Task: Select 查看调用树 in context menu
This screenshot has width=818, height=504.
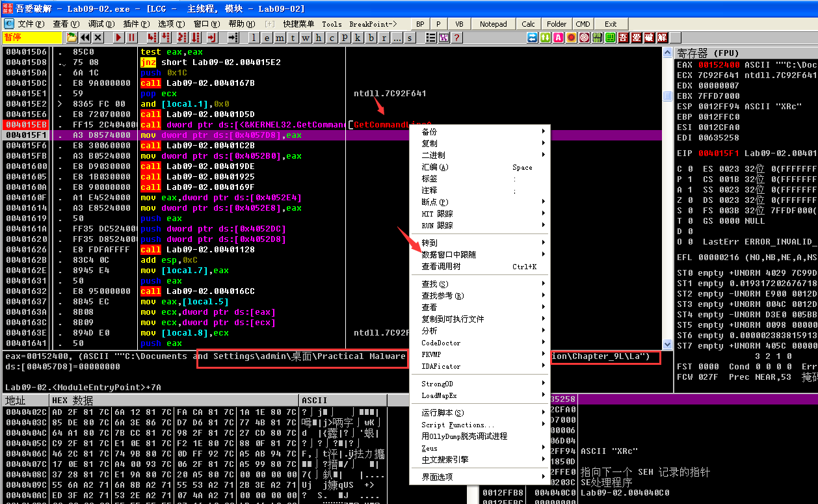Action: pyautogui.click(x=479, y=266)
